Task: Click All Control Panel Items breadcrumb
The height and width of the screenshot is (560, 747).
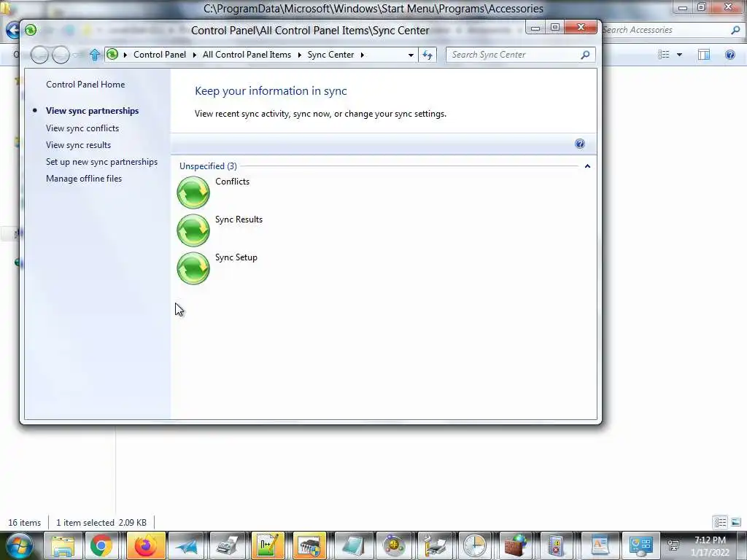Action: tap(247, 55)
